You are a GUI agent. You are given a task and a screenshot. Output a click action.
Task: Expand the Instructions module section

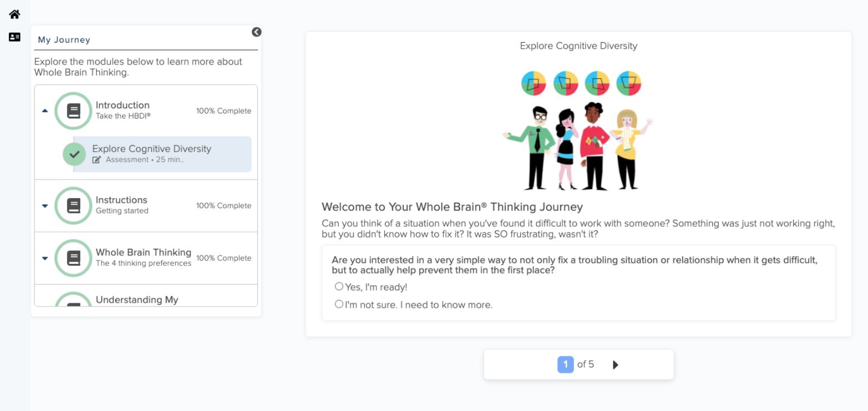[45, 206]
